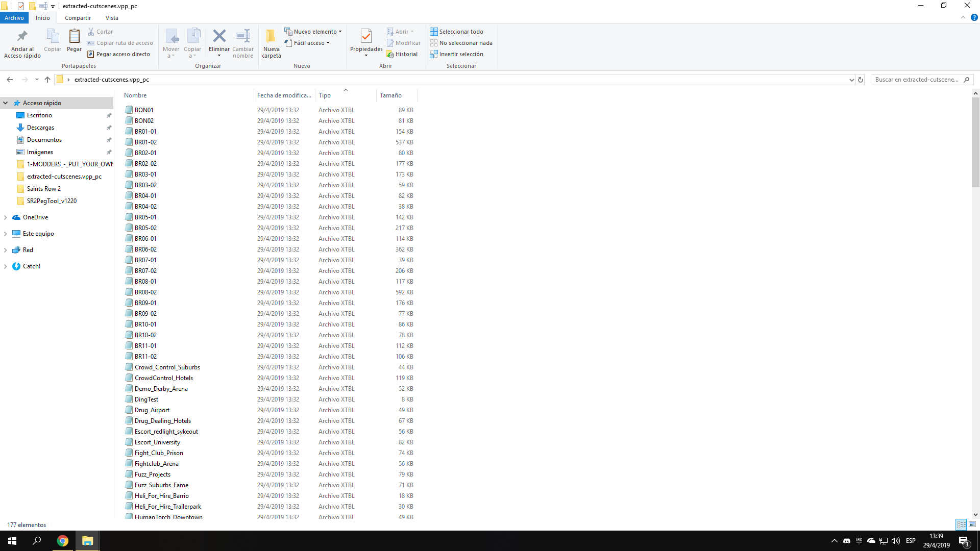Expand the Catch! tree node
The height and width of the screenshot is (551, 980).
tap(6, 266)
